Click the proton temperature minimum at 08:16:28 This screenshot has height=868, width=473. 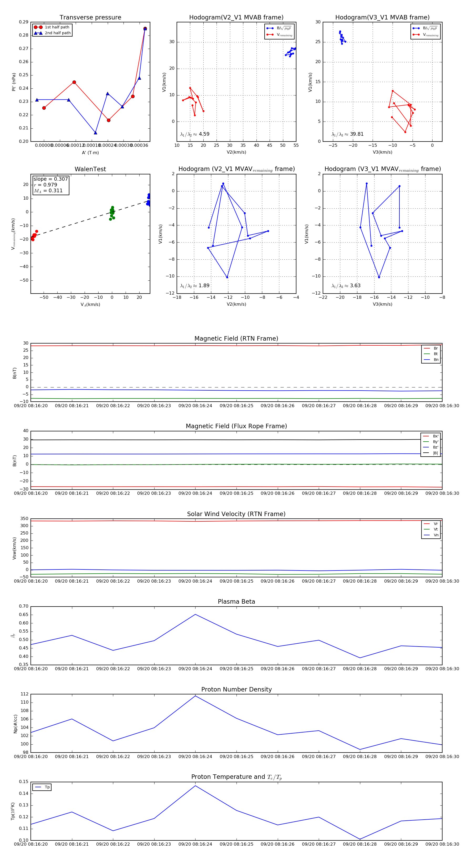click(360, 839)
